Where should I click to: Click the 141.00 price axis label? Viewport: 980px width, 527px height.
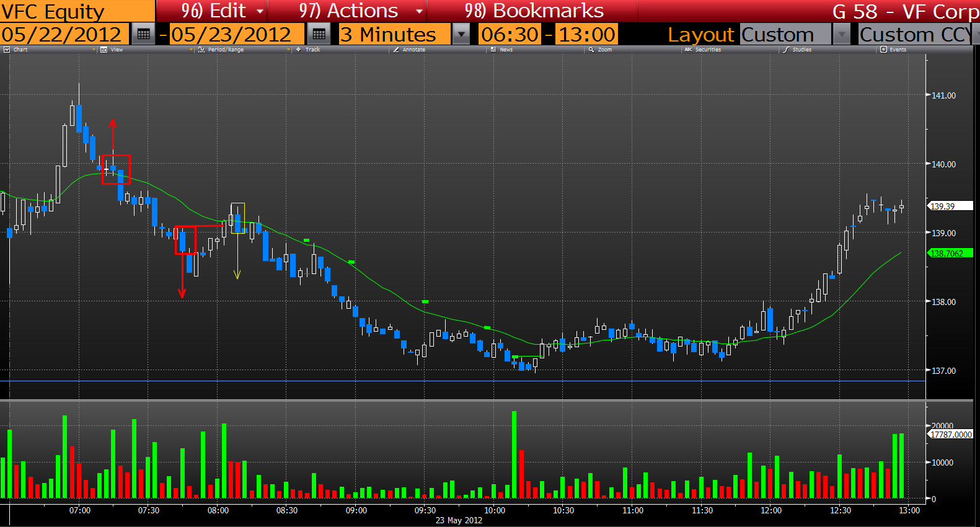944,95
